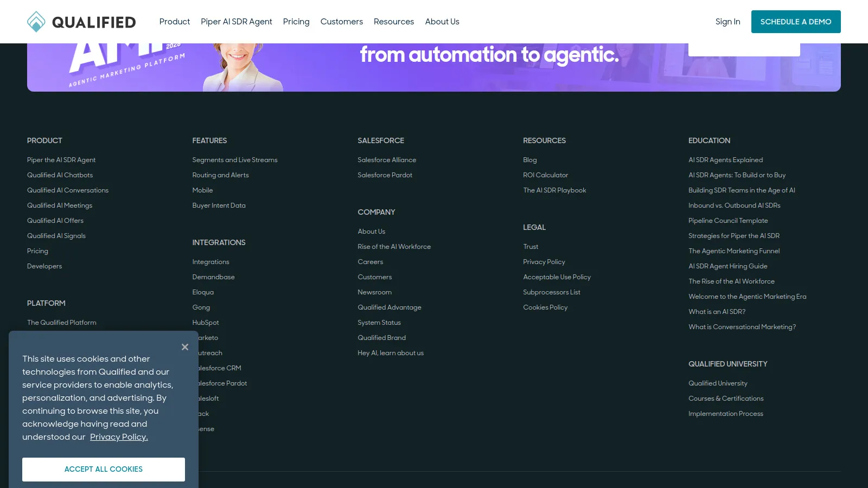Click Schedule a Demo button
The width and height of the screenshot is (868, 488).
coord(795,22)
